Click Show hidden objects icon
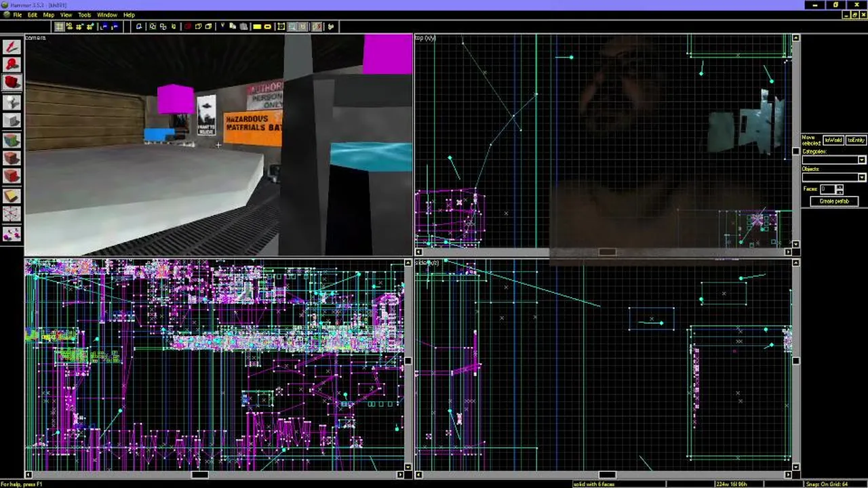 [208, 26]
